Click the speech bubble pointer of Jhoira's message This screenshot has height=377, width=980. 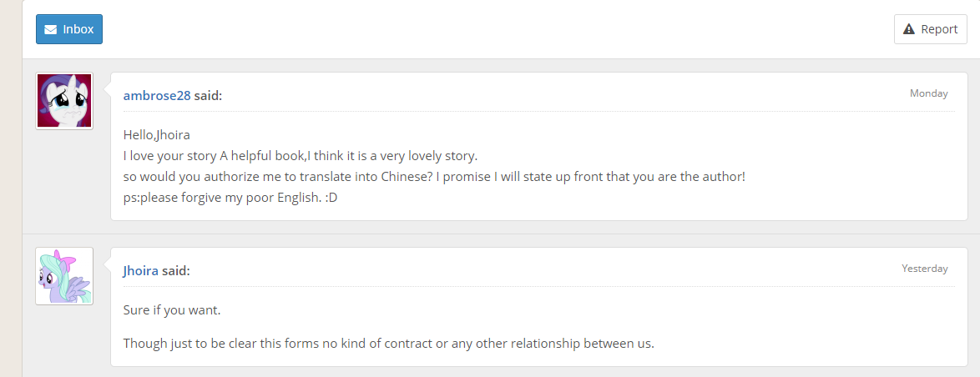[x=106, y=264]
